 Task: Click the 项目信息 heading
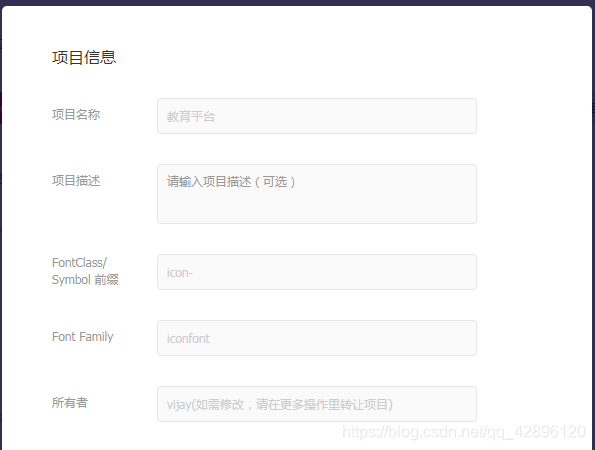click(x=84, y=58)
